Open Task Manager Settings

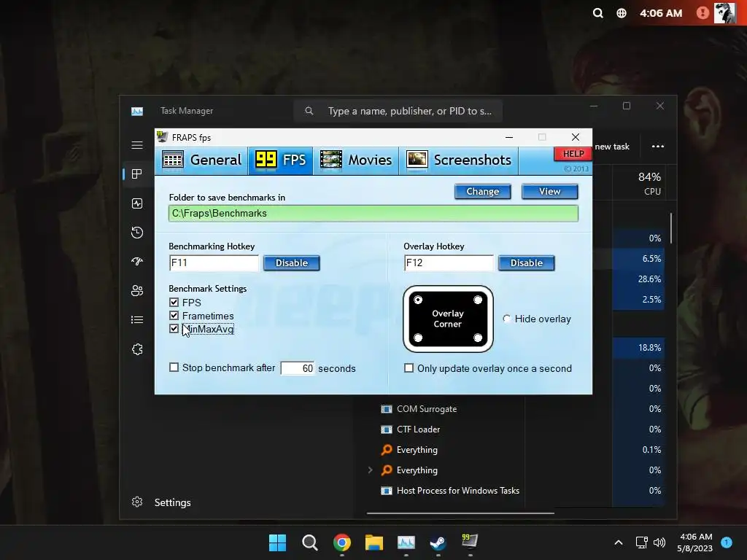(x=161, y=502)
